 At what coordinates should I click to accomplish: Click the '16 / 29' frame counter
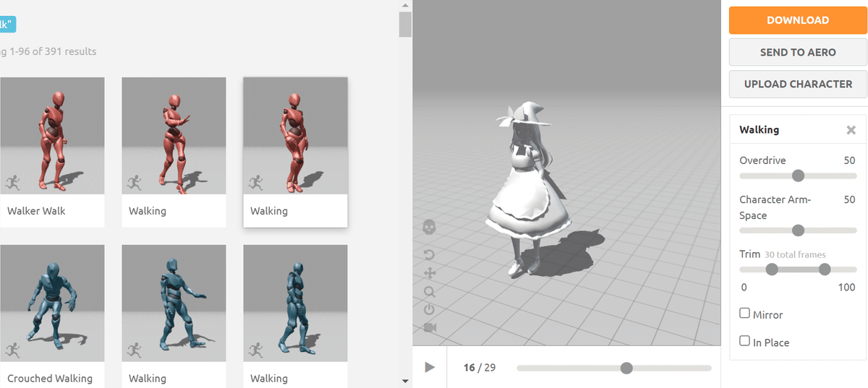click(480, 368)
